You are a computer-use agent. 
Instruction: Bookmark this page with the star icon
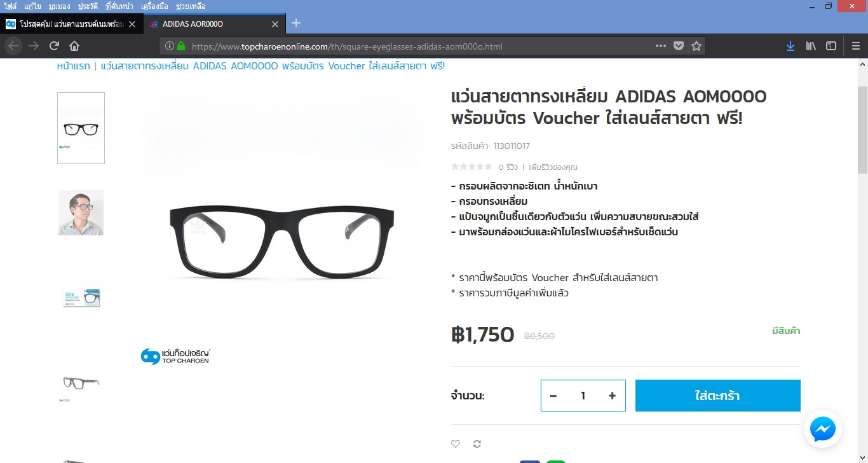pyautogui.click(x=696, y=46)
